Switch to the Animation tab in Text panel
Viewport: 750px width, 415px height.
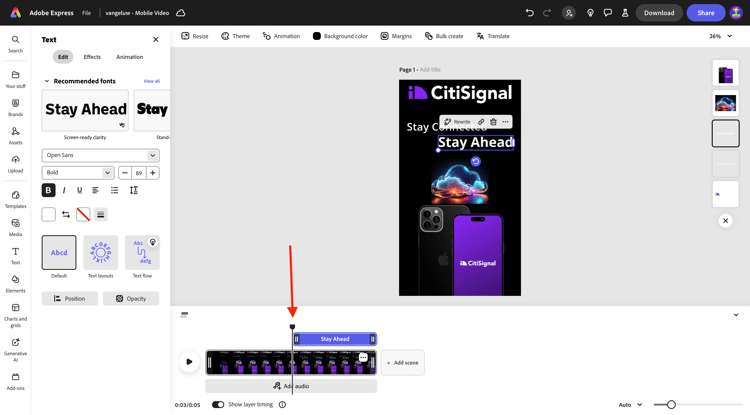pyautogui.click(x=130, y=57)
